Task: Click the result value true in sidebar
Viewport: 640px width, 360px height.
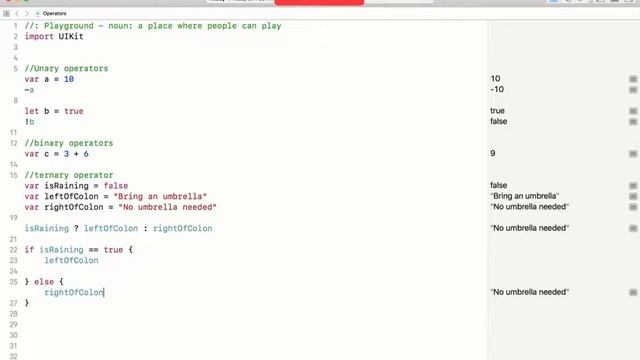Action: [x=497, y=111]
